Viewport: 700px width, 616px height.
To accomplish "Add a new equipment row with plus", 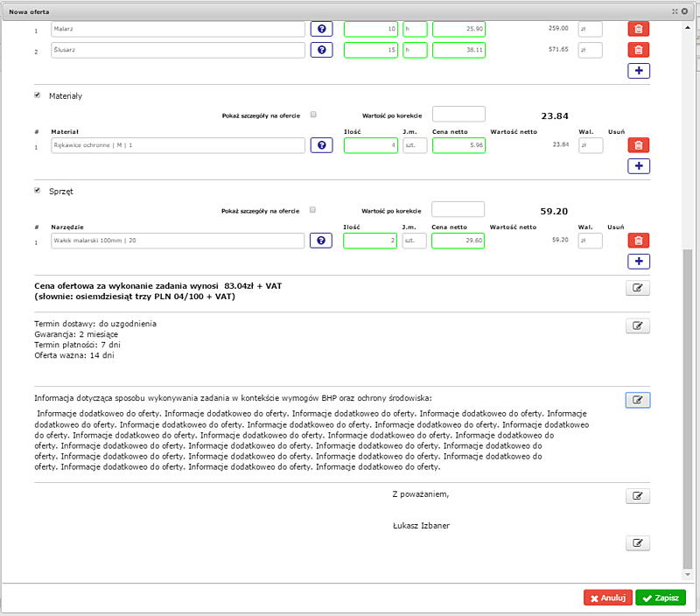I will point(639,261).
